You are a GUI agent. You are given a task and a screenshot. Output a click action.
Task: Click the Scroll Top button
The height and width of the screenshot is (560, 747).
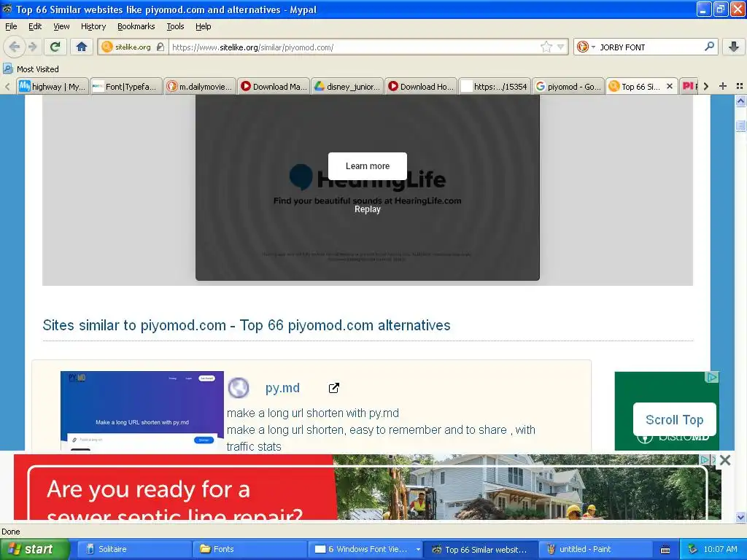(x=674, y=419)
